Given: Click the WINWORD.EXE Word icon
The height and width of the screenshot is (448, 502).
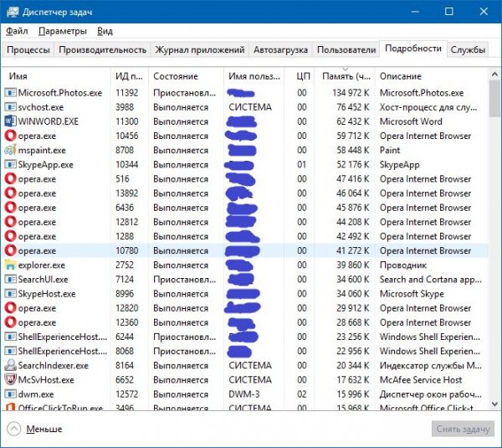Looking at the screenshot, I should coord(10,121).
